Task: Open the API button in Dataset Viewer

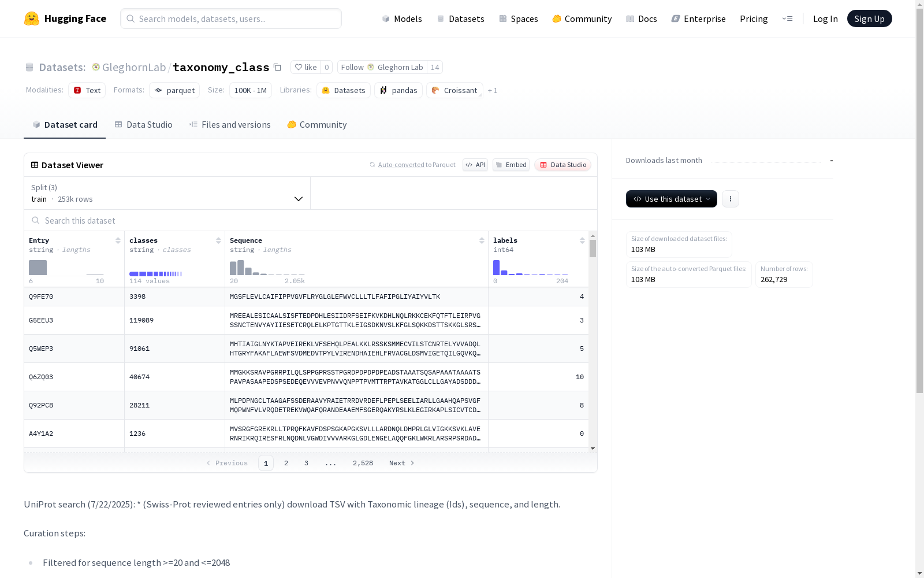Action: coord(475,165)
